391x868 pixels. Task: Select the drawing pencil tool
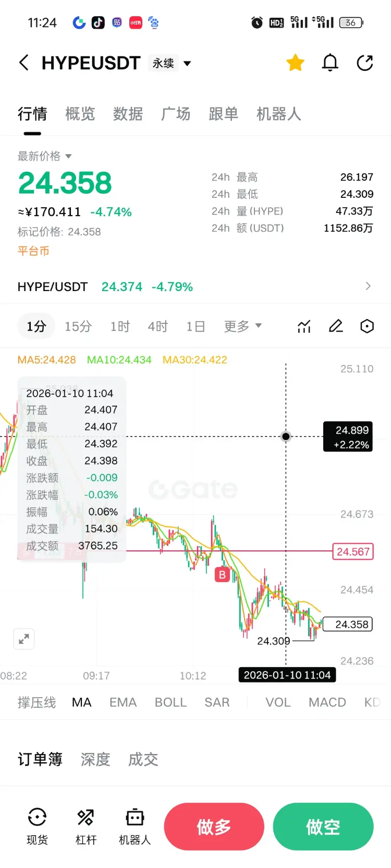[336, 326]
